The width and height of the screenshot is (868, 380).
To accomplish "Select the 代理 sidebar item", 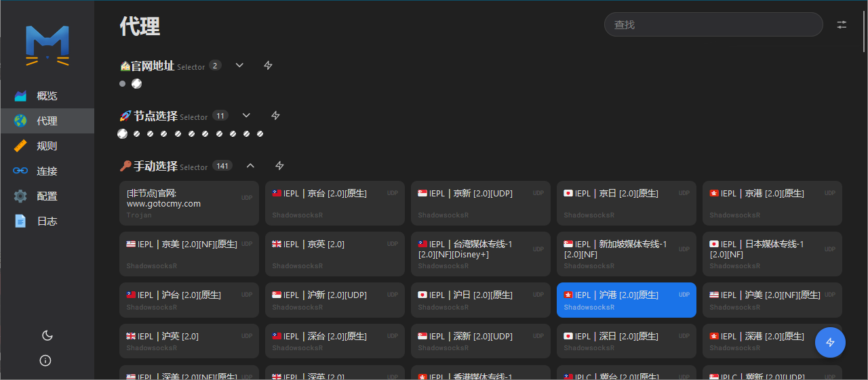I will pyautogui.click(x=47, y=121).
